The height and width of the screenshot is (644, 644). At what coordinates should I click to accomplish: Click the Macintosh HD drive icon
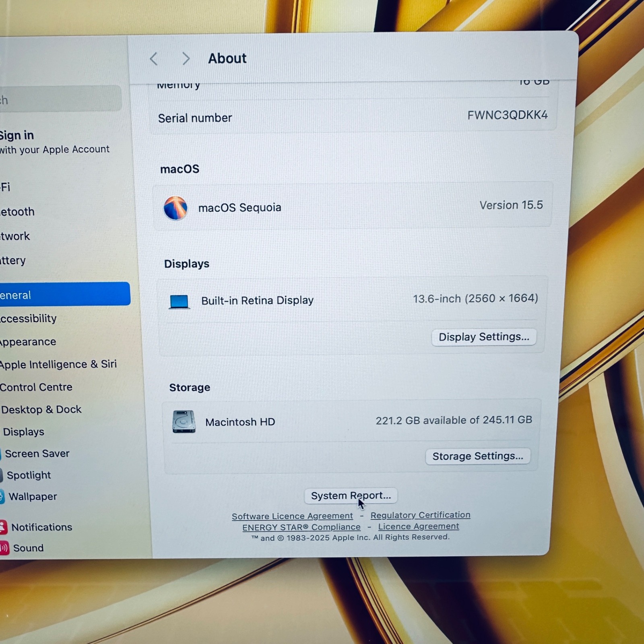coord(184,422)
